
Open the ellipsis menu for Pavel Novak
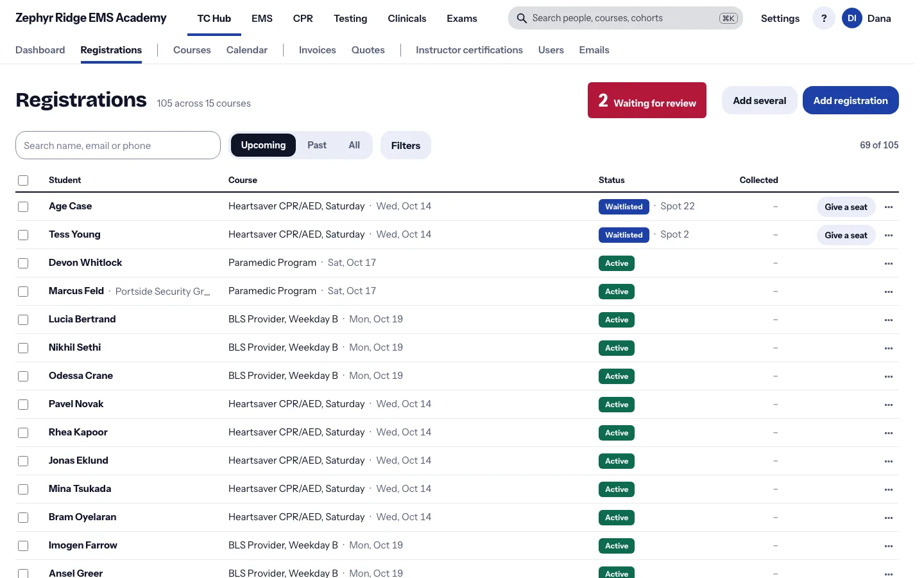coord(889,405)
